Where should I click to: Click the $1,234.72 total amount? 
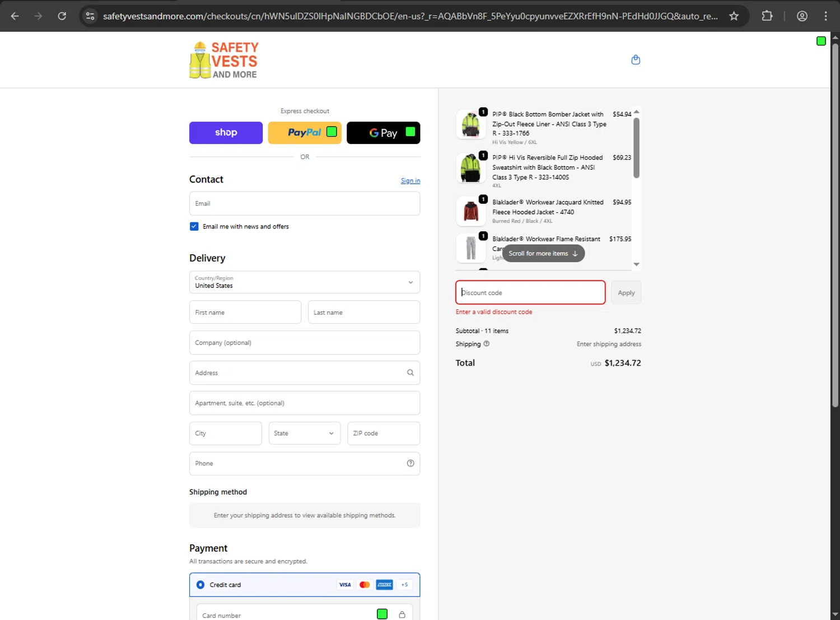click(623, 363)
